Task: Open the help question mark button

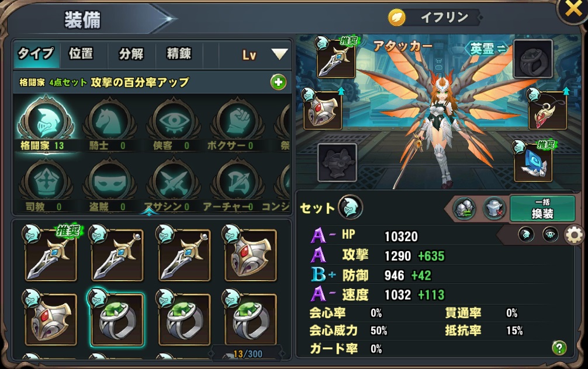Action: (559, 348)
